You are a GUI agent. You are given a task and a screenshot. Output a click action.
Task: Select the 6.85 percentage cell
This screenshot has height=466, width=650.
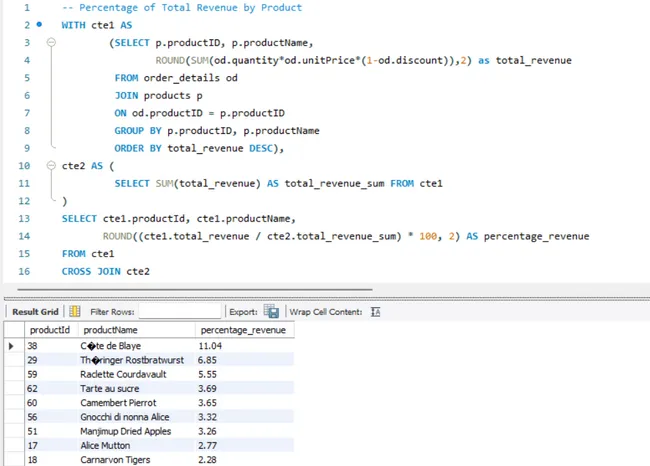point(245,360)
